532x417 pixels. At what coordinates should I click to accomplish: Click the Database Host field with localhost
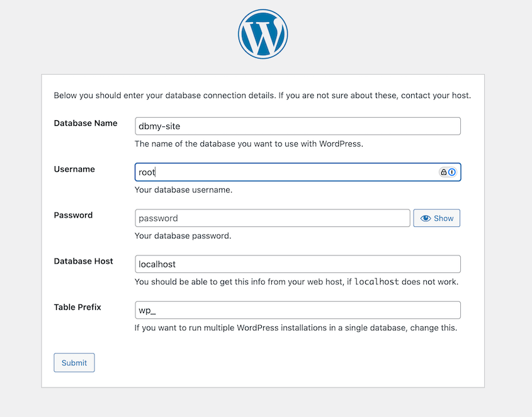(x=297, y=264)
